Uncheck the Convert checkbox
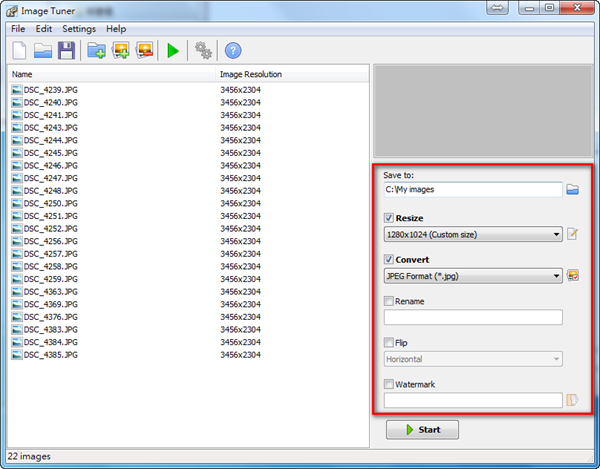Screen dimensions: 600x469 point(389,259)
